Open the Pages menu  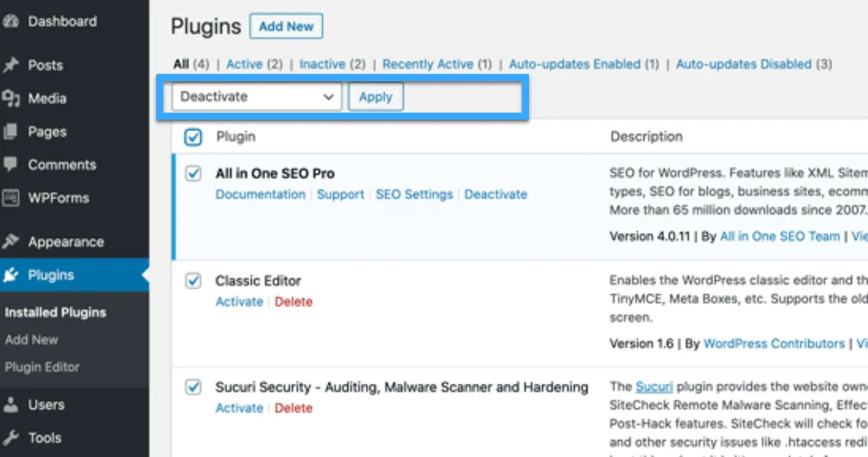[x=47, y=132]
